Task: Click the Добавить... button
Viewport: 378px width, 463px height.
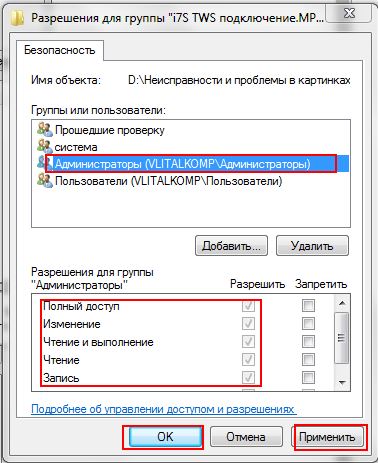Action: (231, 246)
